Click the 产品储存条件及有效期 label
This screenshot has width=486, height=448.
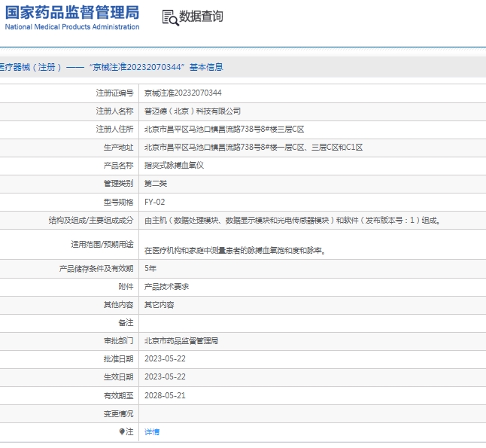point(96,268)
